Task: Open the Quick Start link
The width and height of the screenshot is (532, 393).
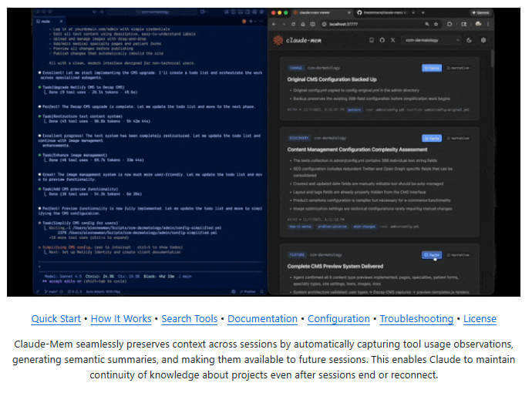Action: [x=56, y=319]
